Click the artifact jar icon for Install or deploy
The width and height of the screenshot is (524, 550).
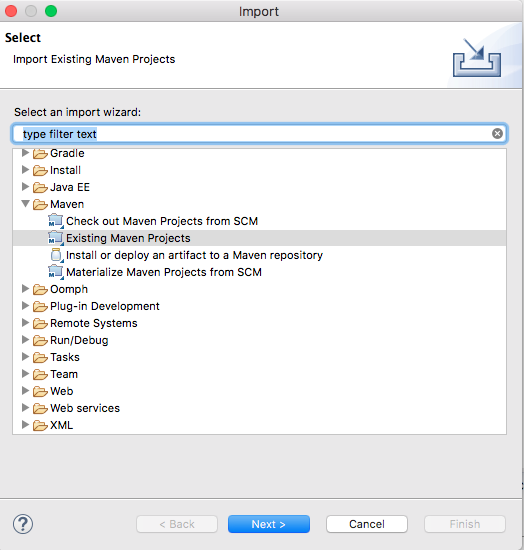pos(56,255)
